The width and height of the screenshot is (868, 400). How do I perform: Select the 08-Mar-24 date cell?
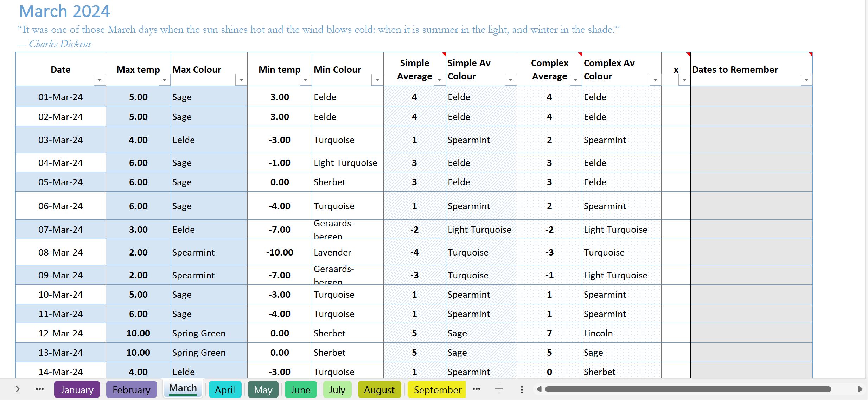(60, 252)
